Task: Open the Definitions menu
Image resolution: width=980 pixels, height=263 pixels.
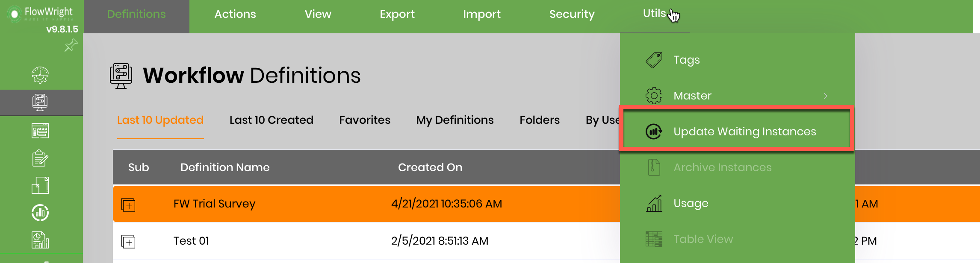Action: 136,14
